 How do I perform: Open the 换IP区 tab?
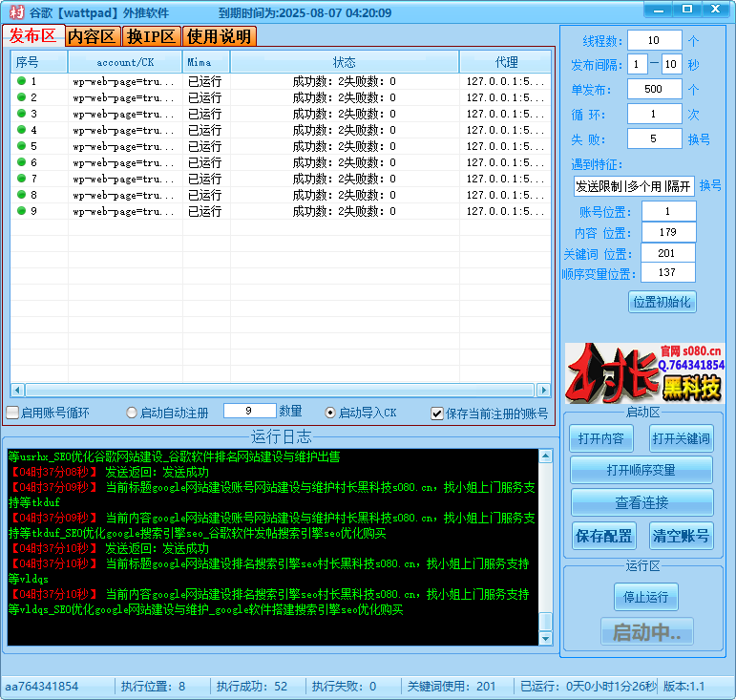pyautogui.click(x=151, y=36)
